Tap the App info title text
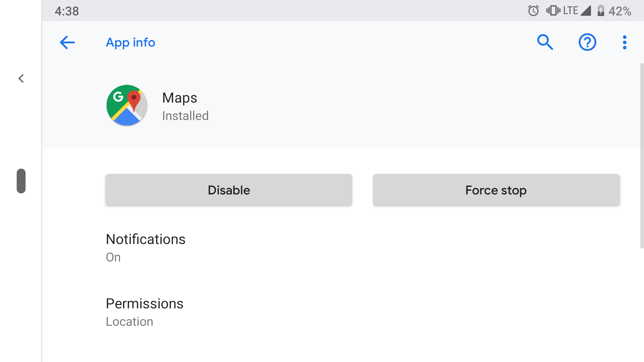 pyautogui.click(x=130, y=43)
